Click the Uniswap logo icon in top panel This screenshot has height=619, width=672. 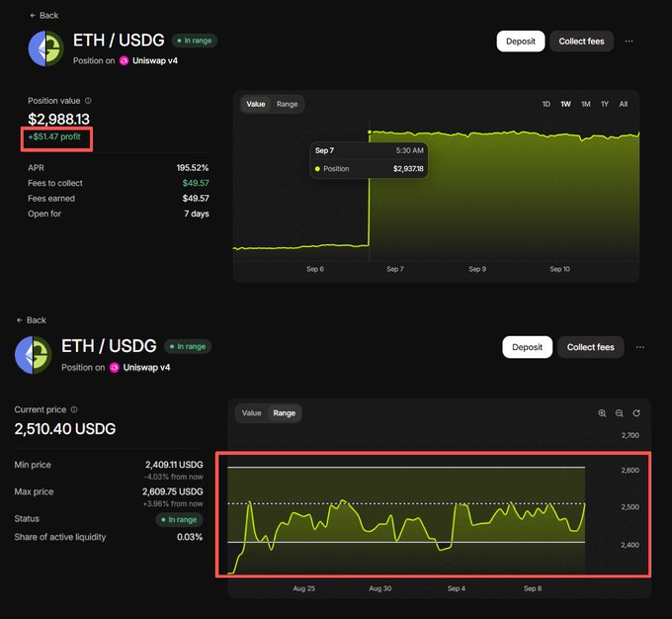click(x=124, y=61)
